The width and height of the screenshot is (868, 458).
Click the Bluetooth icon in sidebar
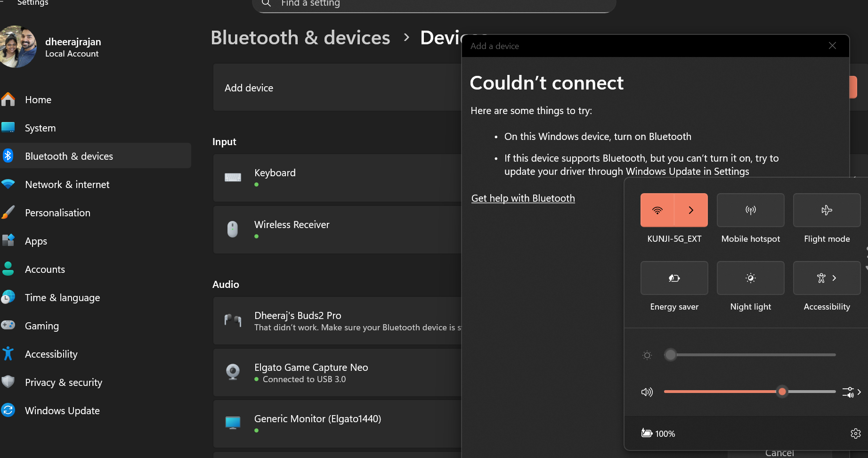(8, 155)
